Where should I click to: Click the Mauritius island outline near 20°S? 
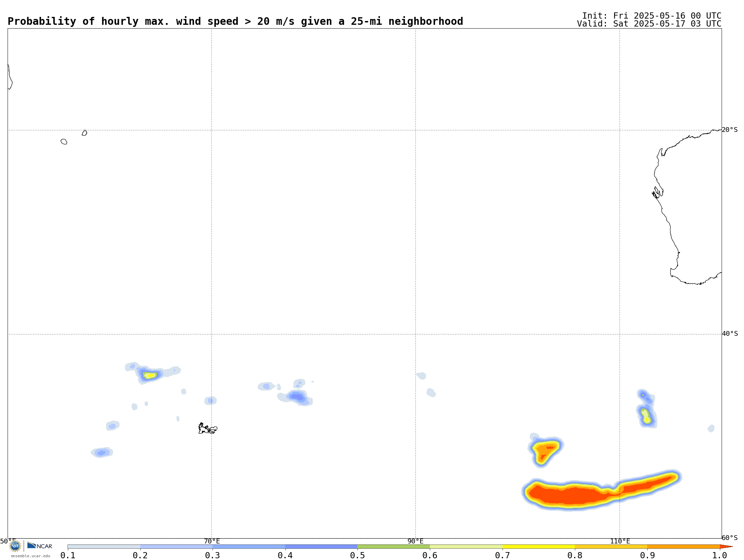84,133
